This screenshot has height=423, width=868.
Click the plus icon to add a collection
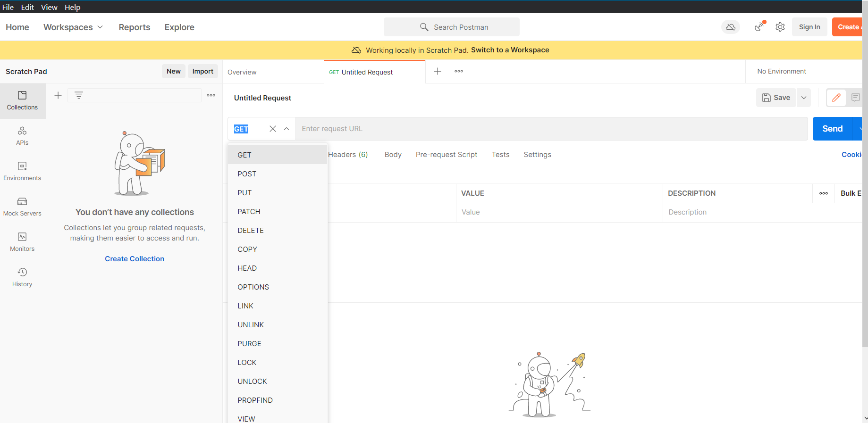point(58,95)
